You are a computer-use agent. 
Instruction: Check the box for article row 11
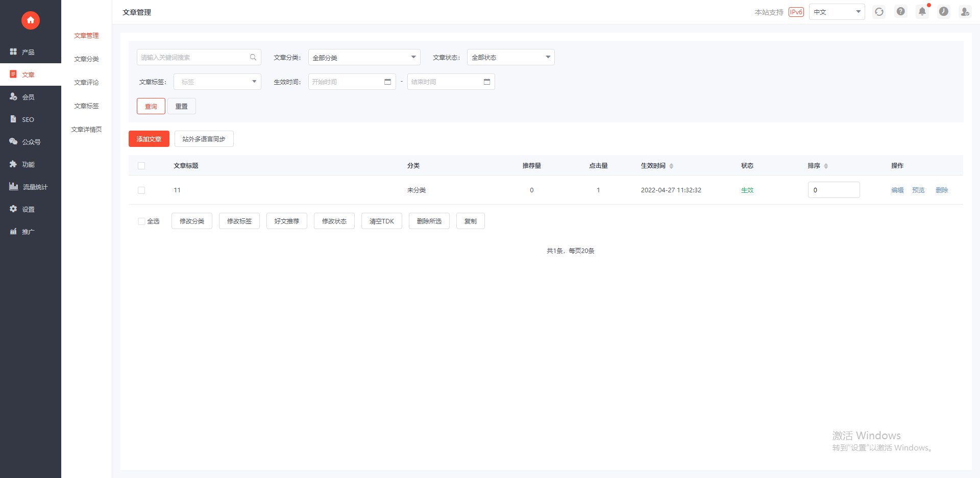(x=141, y=190)
